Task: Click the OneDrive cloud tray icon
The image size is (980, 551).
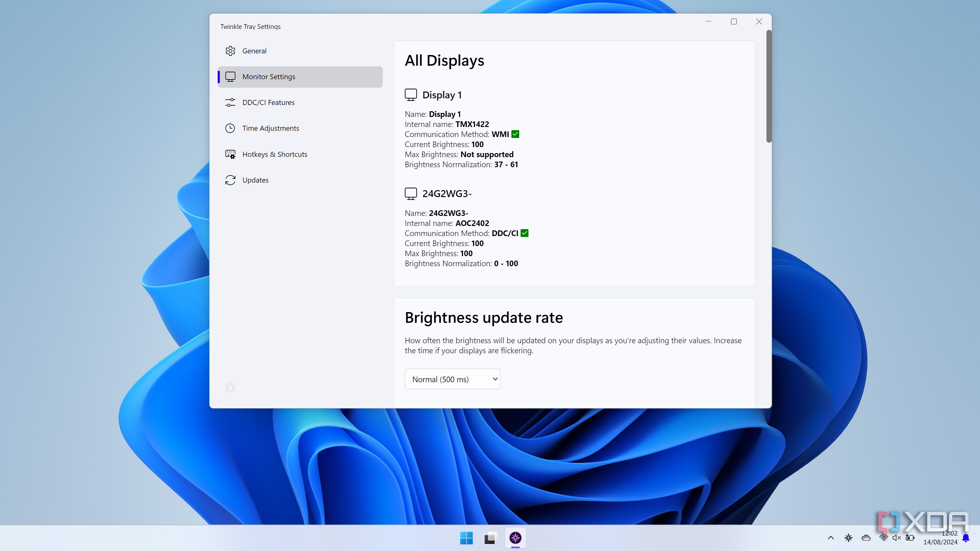Action: coord(866,538)
